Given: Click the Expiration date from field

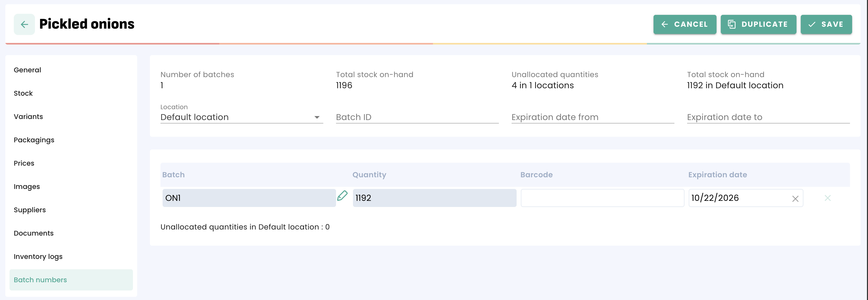Looking at the screenshot, I should pyautogui.click(x=592, y=117).
